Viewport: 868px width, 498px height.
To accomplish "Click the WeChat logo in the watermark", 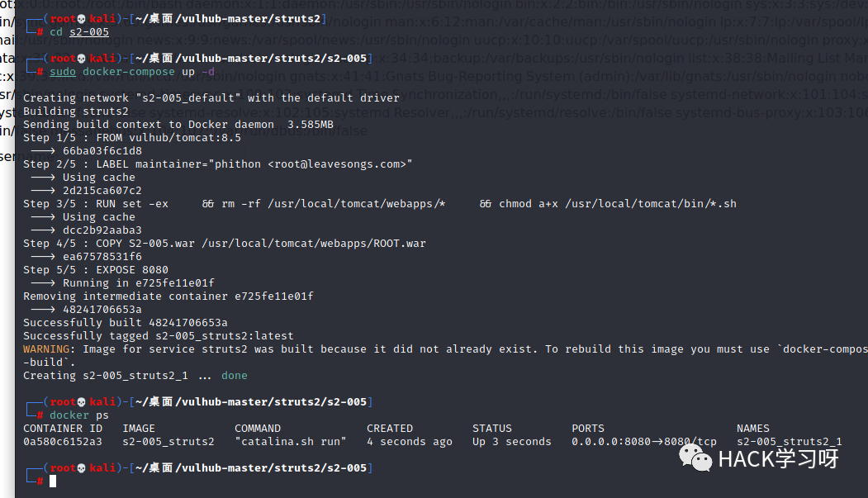I will click(x=695, y=459).
